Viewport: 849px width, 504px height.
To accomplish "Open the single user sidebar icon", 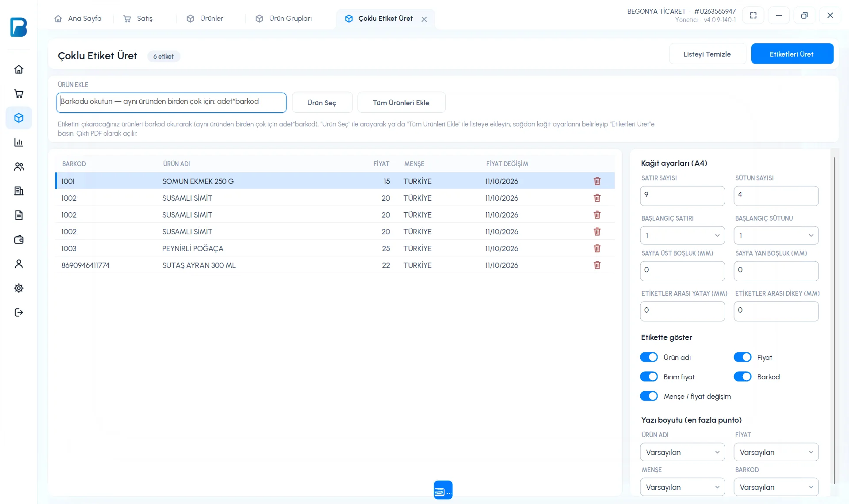I will point(19,264).
